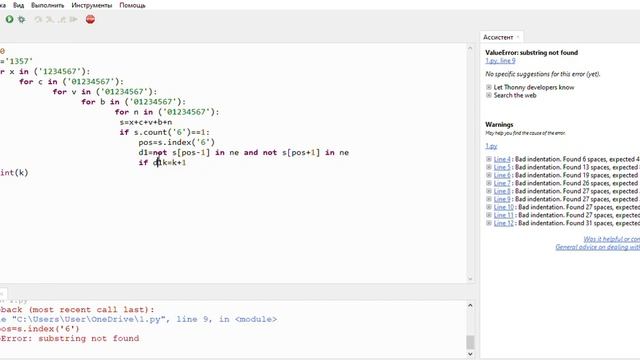Place cursor on code line 's=x+c+v+b+n'
The height and width of the screenshot is (360, 640).
(x=146, y=122)
